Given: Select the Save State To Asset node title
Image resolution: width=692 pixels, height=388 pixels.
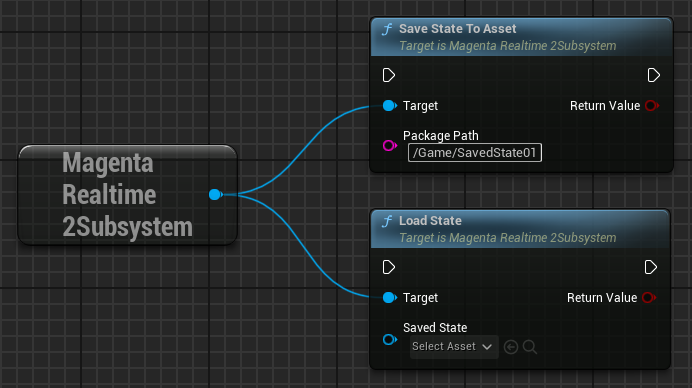Looking at the screenshot, I should point(458,29).
